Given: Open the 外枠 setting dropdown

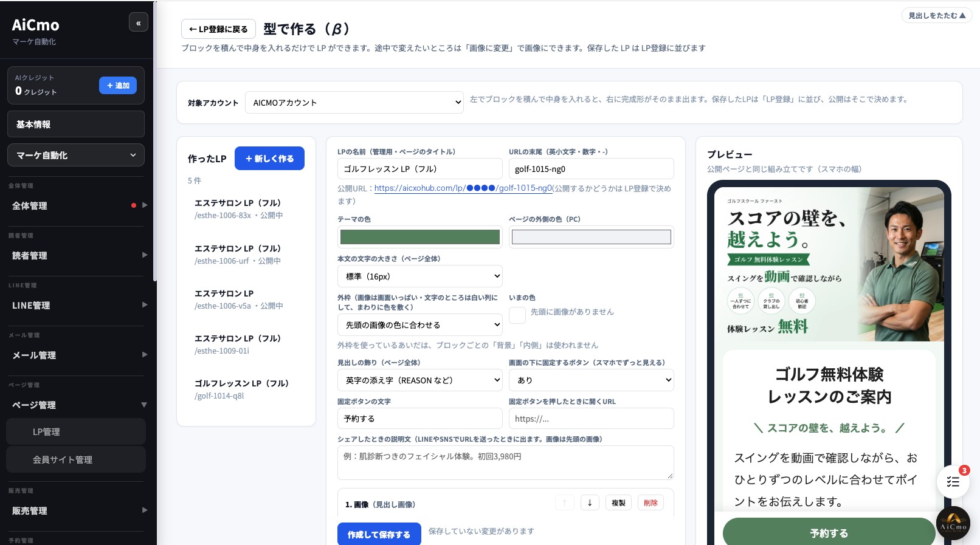Looking at the screenshot, I should point(420,325).
